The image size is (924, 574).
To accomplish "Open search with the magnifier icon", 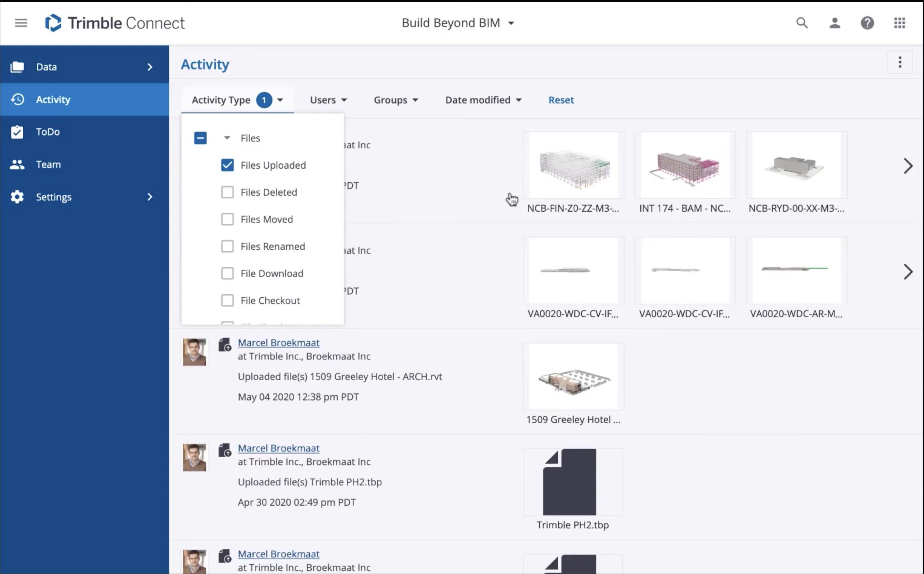I will (x=802, y=23).
